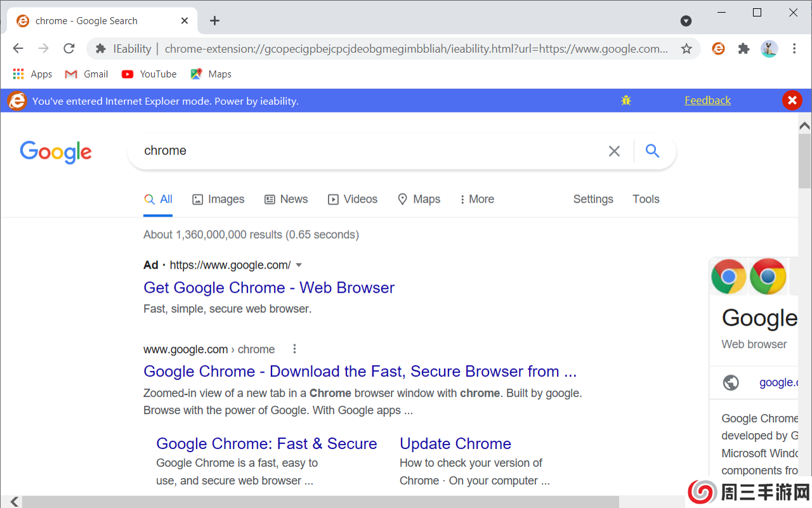This screenshot has height=508, width=812.
Task: Open the Feedback link
Action: coord(707,100)
